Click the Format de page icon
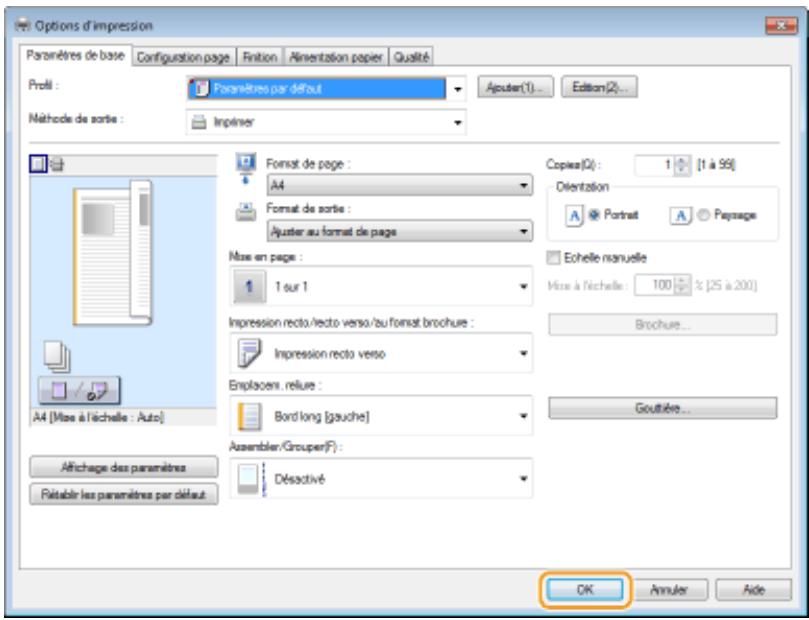The width and height of the screenshot is (809, 620). pyautogui.click(x=246, y=168)
